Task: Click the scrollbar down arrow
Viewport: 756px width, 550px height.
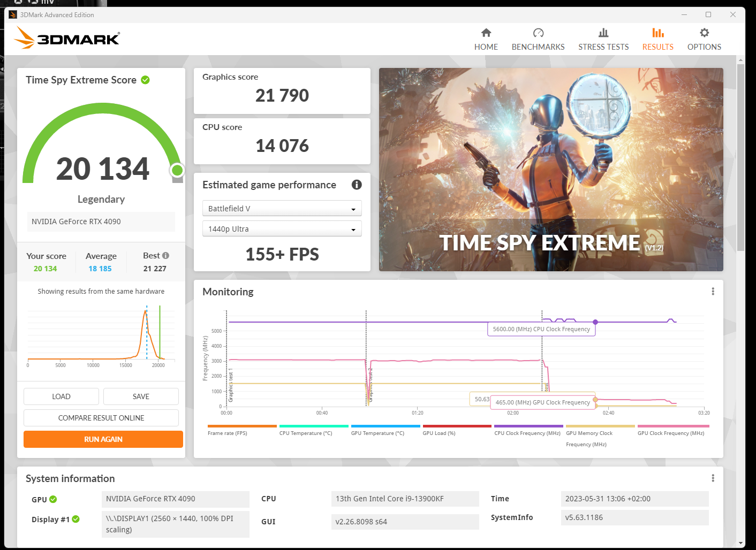Action: pyautogui.click(x=741, y=543)
